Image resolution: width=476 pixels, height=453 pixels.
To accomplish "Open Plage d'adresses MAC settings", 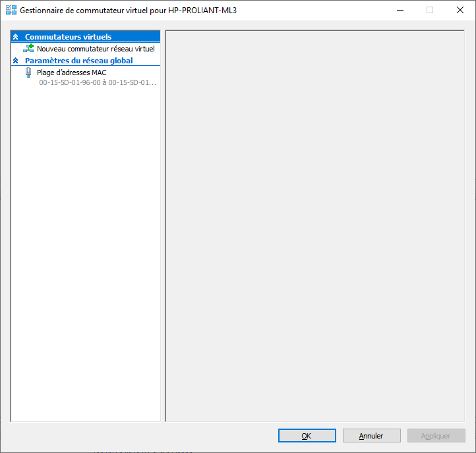I will click(71, 73).
